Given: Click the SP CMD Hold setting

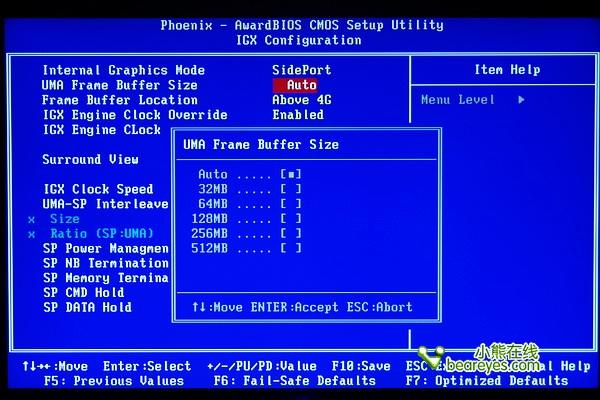Looking at the screenshot, I should click(x=83, y=292).
